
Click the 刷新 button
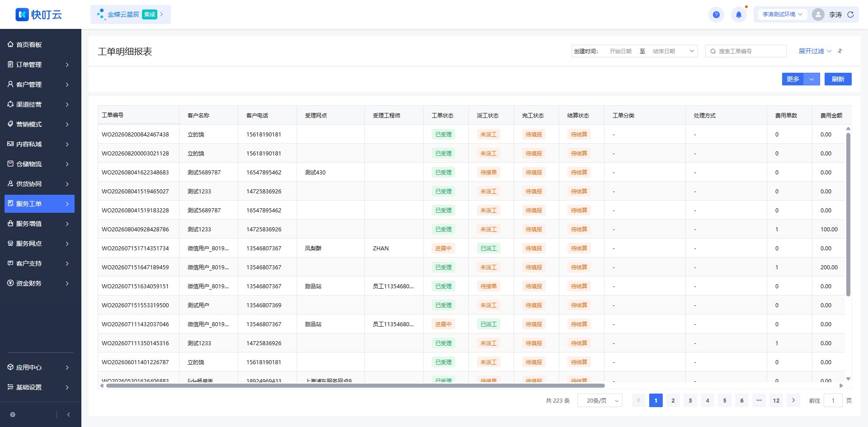[838, 79]
